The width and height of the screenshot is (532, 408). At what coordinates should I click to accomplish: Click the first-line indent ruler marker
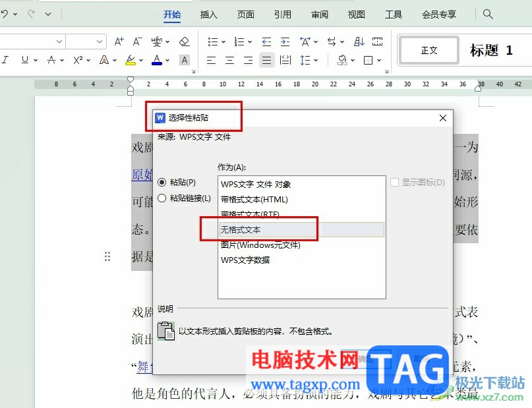pos(131,80)
